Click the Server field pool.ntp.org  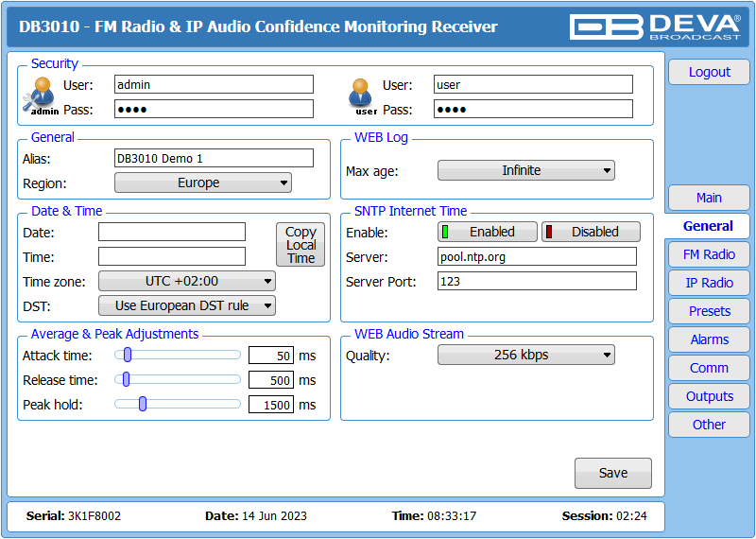[x=537, y=256]
